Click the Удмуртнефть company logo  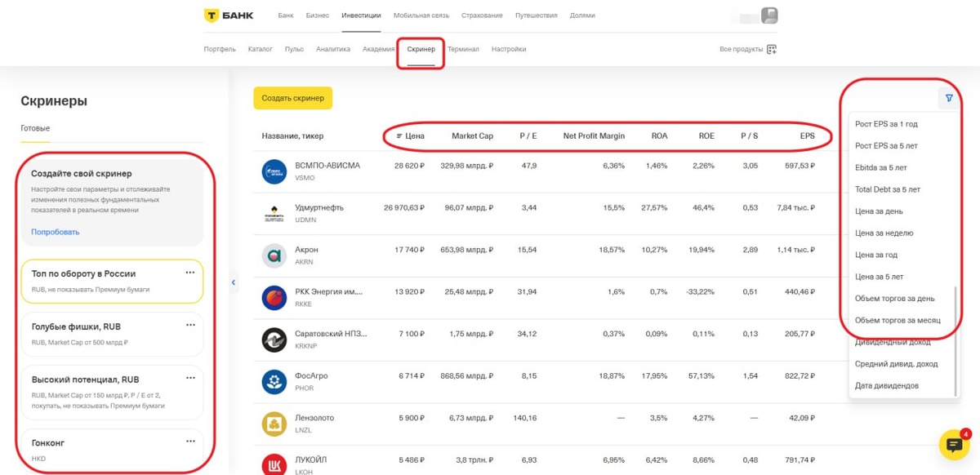click(274, 214)
